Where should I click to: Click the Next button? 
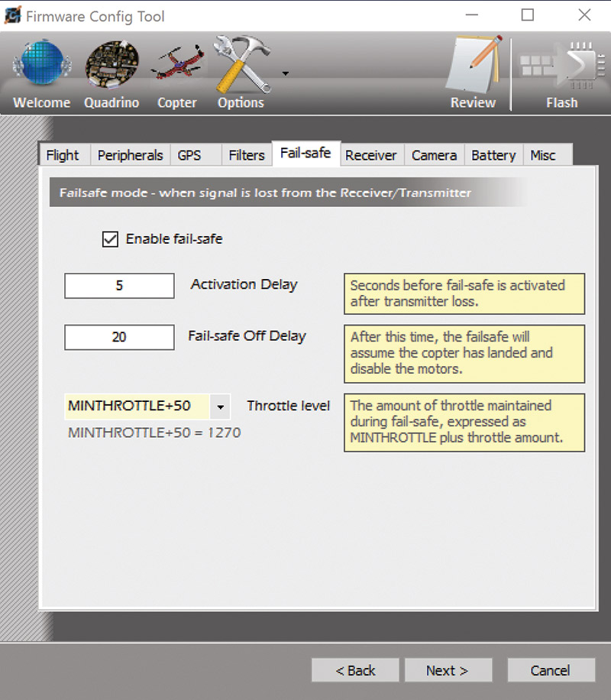pyautogui.click(x=448, y=670)
